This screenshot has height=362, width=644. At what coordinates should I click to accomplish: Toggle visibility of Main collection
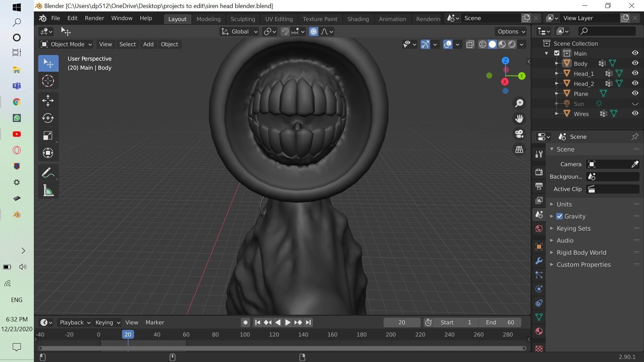pyautogui.click(x=635, y=53)
